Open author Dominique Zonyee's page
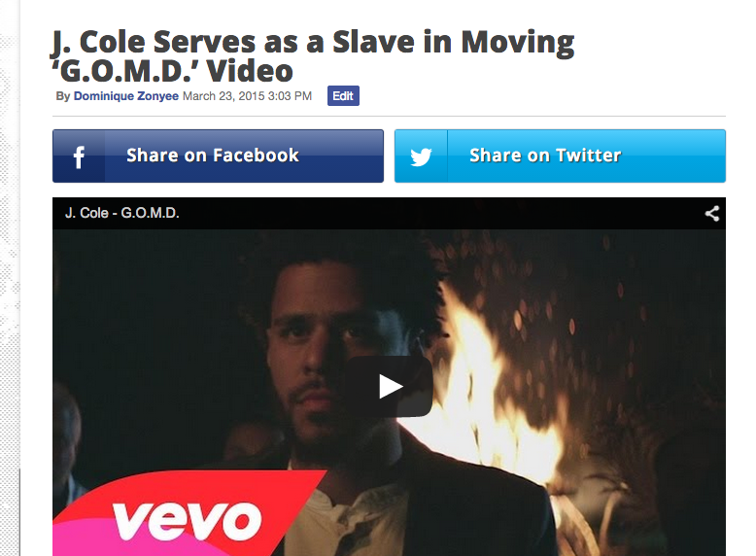Image resolution: width=756 pixels, height=556 pixels. [x=126, y=96]
